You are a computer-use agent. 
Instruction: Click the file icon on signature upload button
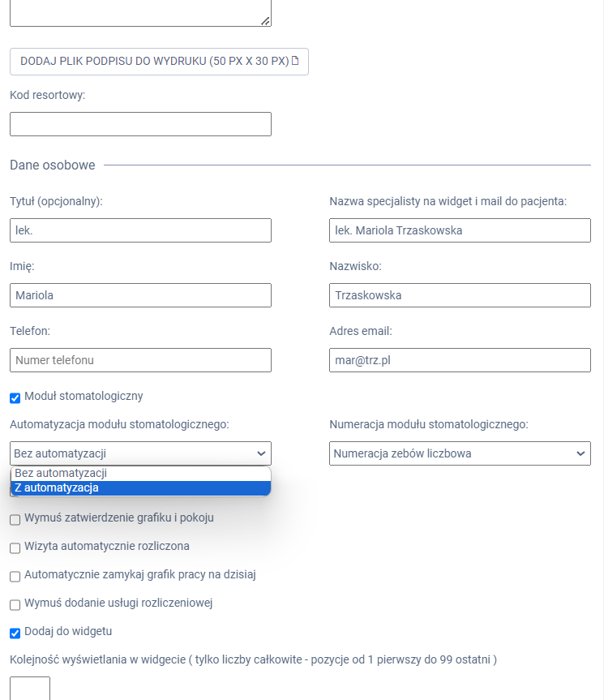(x=295, y=62)
